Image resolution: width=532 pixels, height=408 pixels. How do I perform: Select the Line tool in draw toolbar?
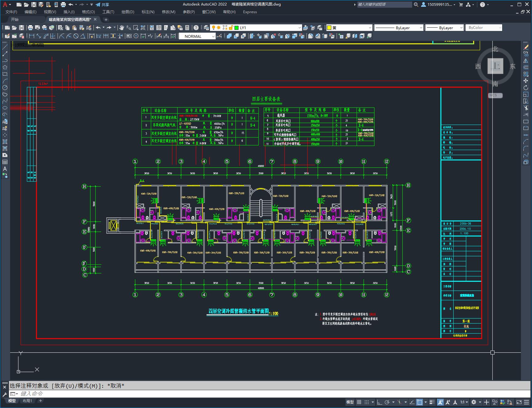[x=5, y=47]
